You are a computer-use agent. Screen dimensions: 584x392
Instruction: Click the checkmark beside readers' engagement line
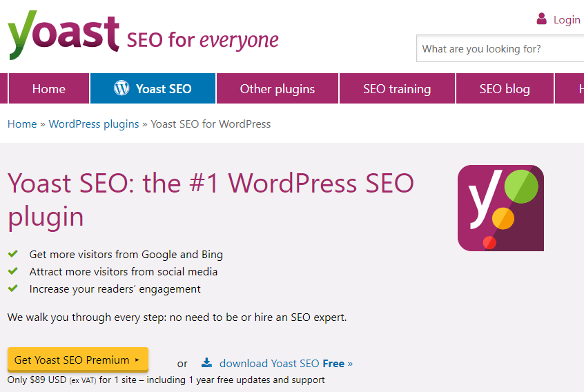pos(13,288)
